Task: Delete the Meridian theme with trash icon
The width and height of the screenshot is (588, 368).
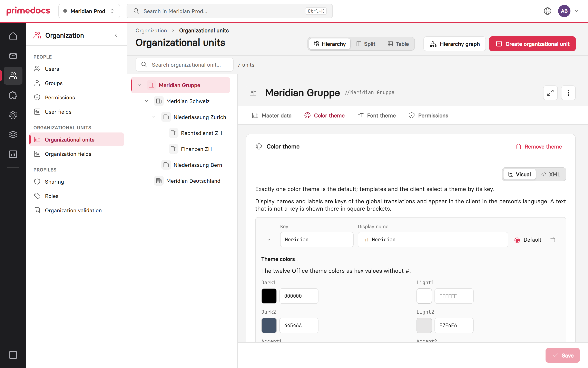Action: point(553,240)
